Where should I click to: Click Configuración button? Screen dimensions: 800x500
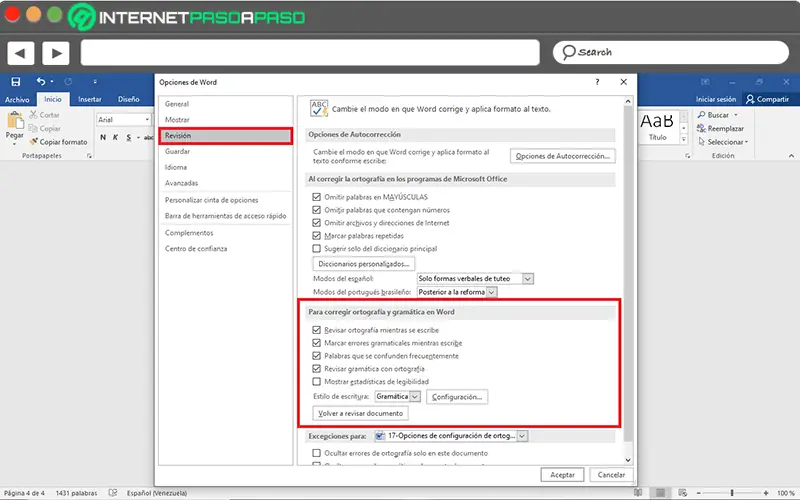457,396
